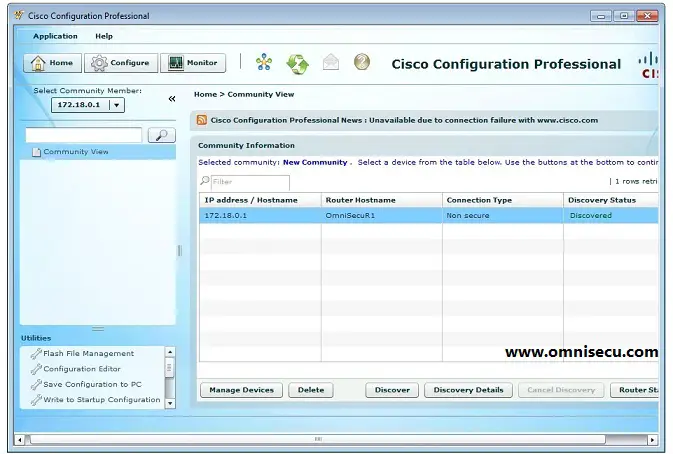This screenshot has width=673, height=454.
Task: Open the Help menu
Action: 104,36
